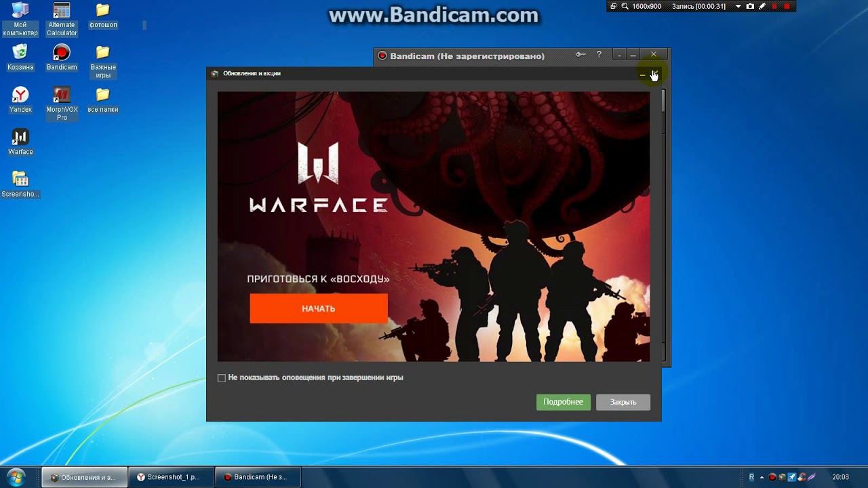Tick 'Не показывать оповещения при завершении игры' checkbox
Image resolution: width=868 pixels, height=488 pixels.
pyautogui.click(x=222, y=378)
